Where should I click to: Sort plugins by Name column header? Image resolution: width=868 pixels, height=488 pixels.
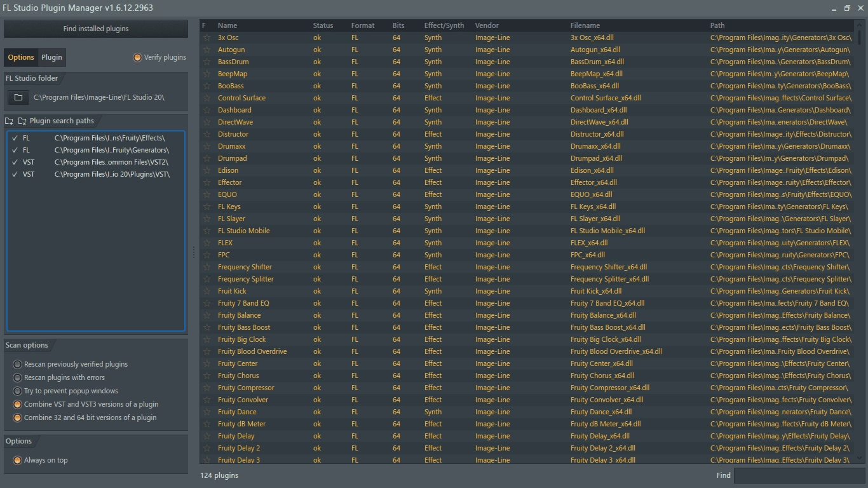pyautogui.click(x=227, y=25)
